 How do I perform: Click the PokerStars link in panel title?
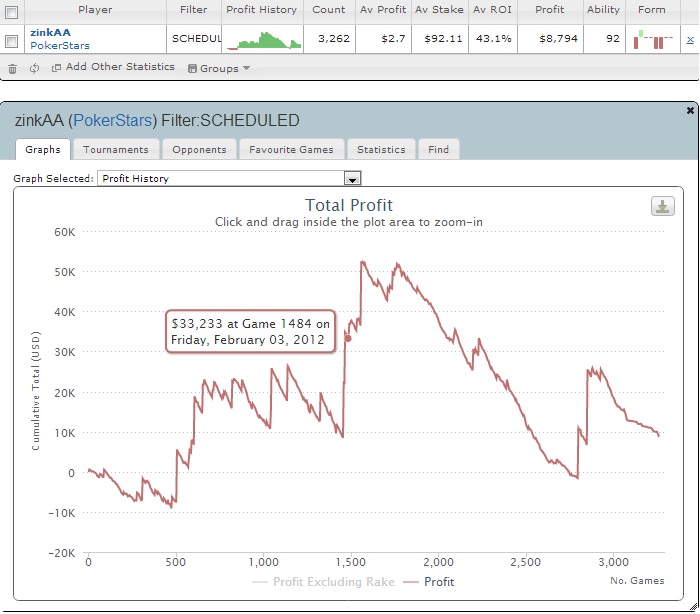click(x=112, y=121)
